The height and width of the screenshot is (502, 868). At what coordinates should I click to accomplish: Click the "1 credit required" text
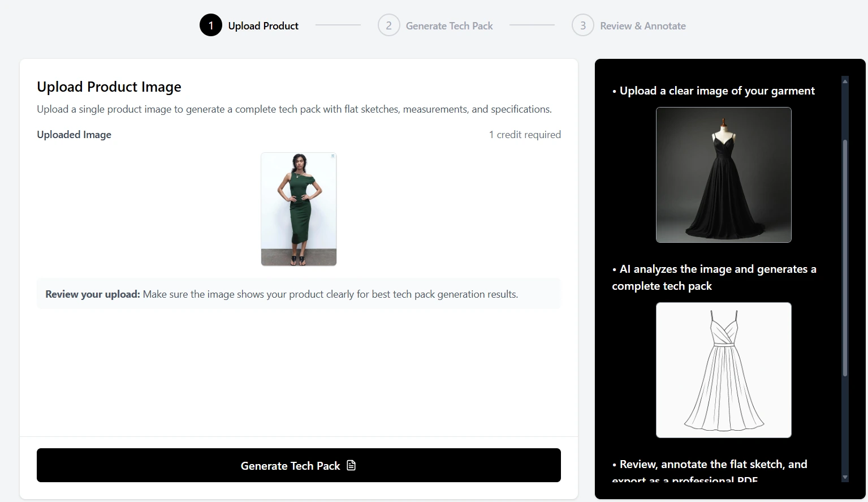point(525,135)
